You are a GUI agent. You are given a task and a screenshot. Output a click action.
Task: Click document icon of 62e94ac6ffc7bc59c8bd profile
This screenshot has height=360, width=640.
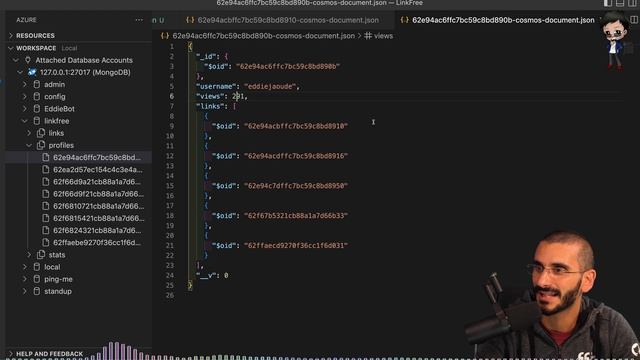[x=46, y=157]
